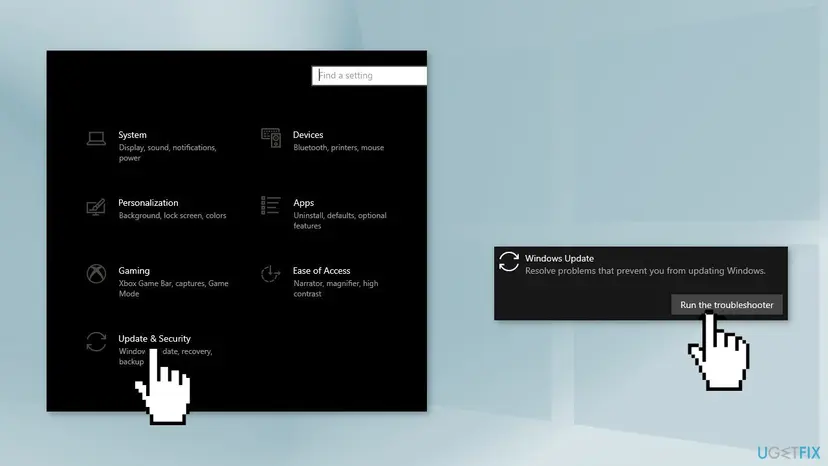The height and width of the screenshot is (466, 828).
Task: Open the Ease of Access title
Action: pyautogui.click(x=322, y=271)
